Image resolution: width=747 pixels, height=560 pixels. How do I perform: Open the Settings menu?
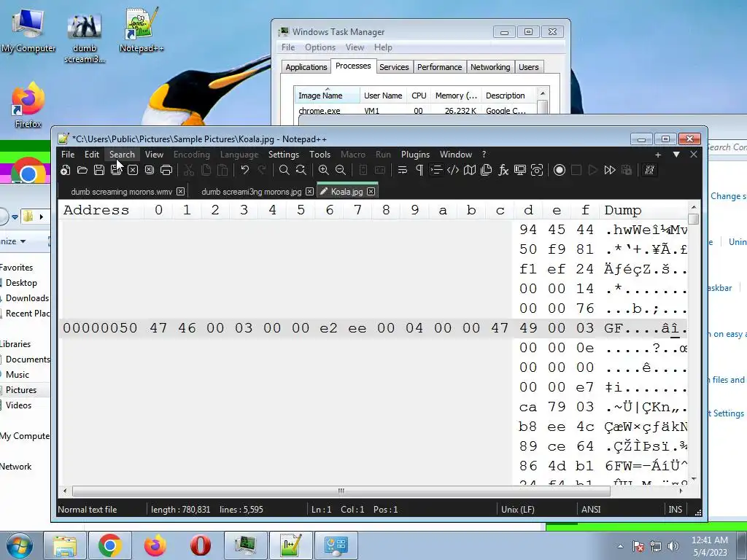pos(284,155)
